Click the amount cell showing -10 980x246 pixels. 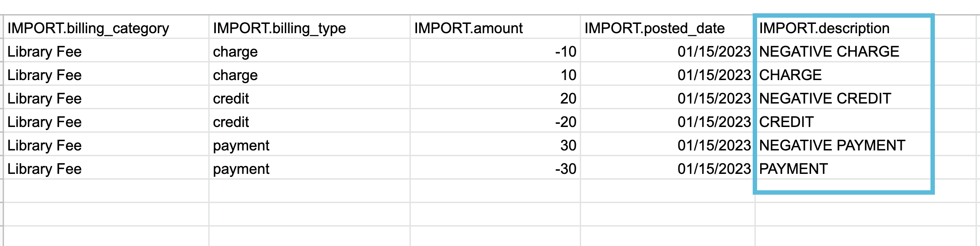[495, 52]
